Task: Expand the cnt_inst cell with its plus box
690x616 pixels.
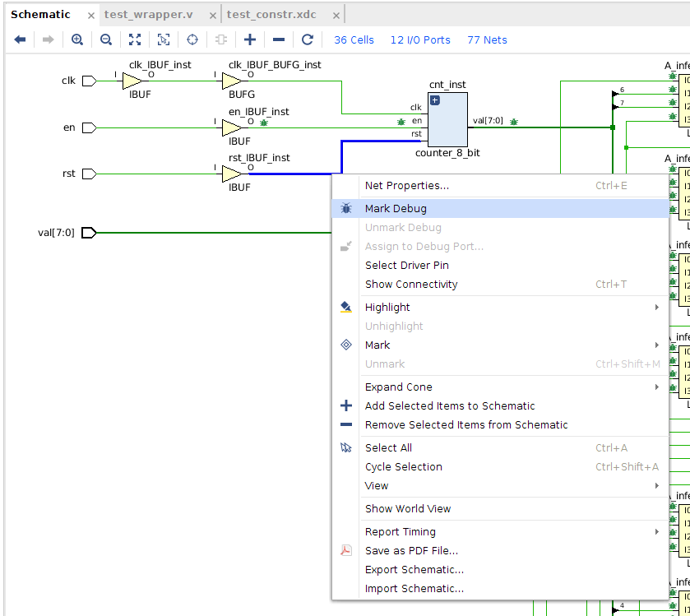Action: [x=435, y=100]
